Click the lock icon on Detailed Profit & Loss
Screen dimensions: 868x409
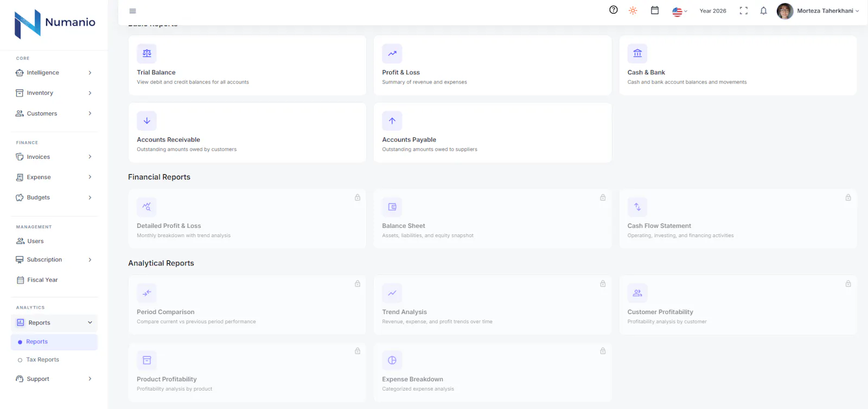pos(358,197)
